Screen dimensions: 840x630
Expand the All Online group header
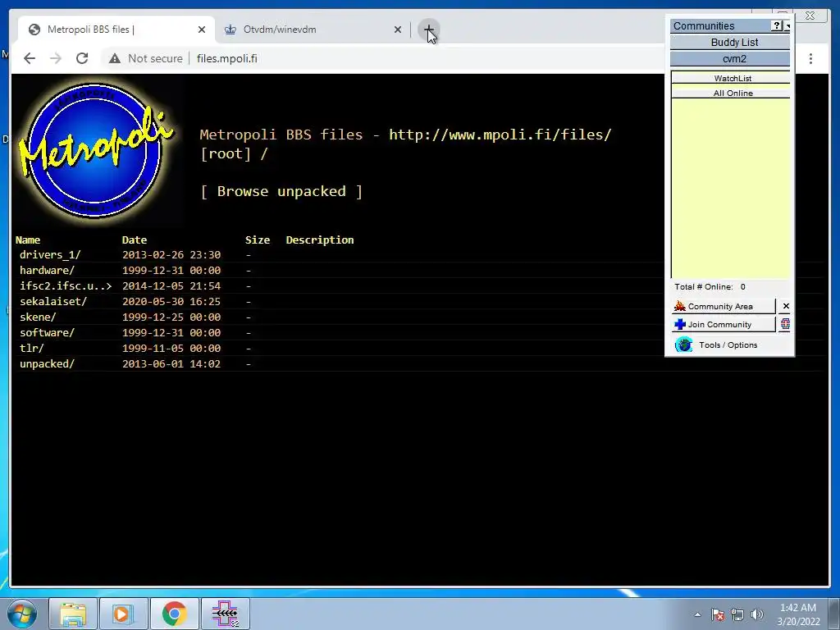coord(731,94)
